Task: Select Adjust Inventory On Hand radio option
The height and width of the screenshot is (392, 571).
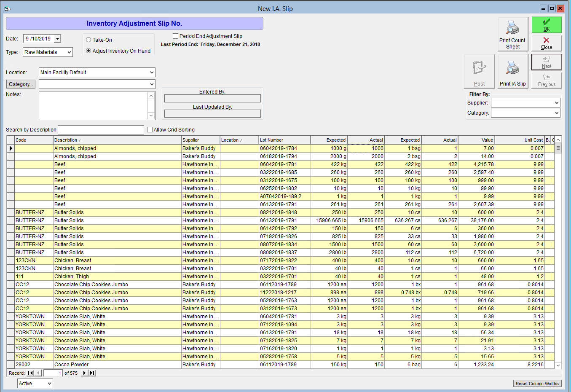Action: [x=88, y=51]
